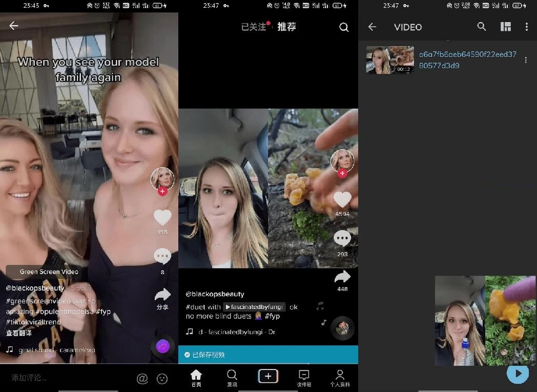Tap the 分享 share arrow
The image size is (537, 392).
(162, 295)
